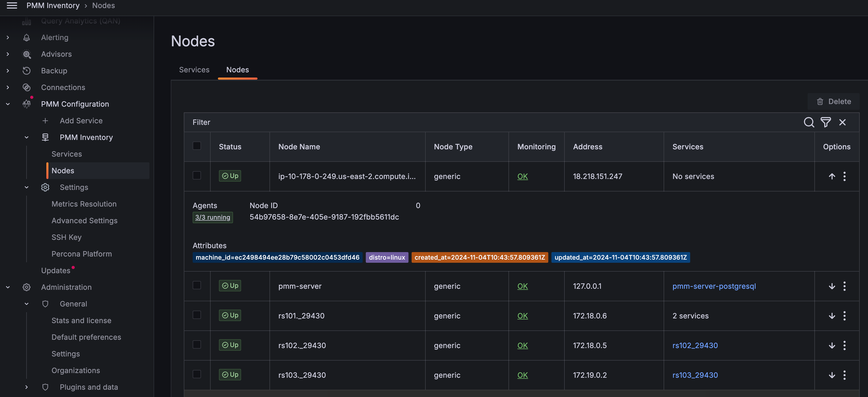868x397 pixels.
Task: Open the pmm-server-postgresql service link
Action: (x=714, y=286)
